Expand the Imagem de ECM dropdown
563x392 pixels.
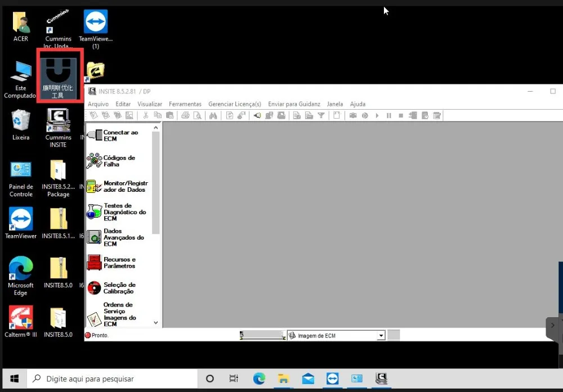[x=381, y=335]
